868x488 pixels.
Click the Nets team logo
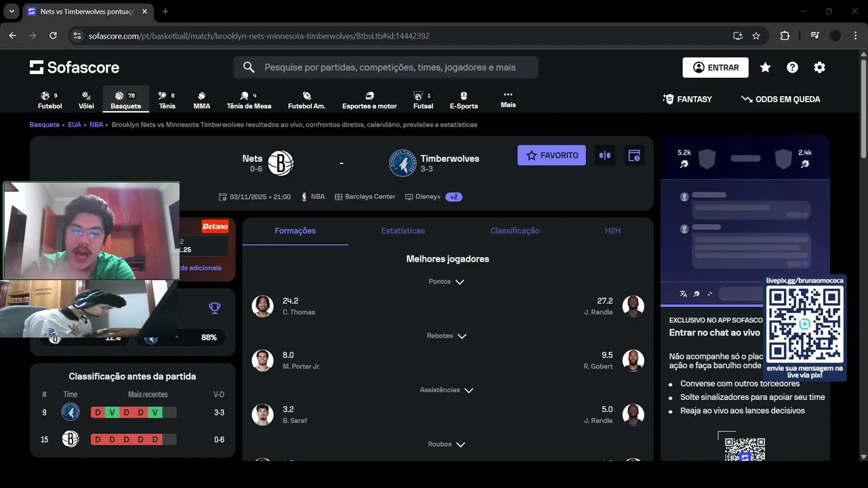(280, 163)
